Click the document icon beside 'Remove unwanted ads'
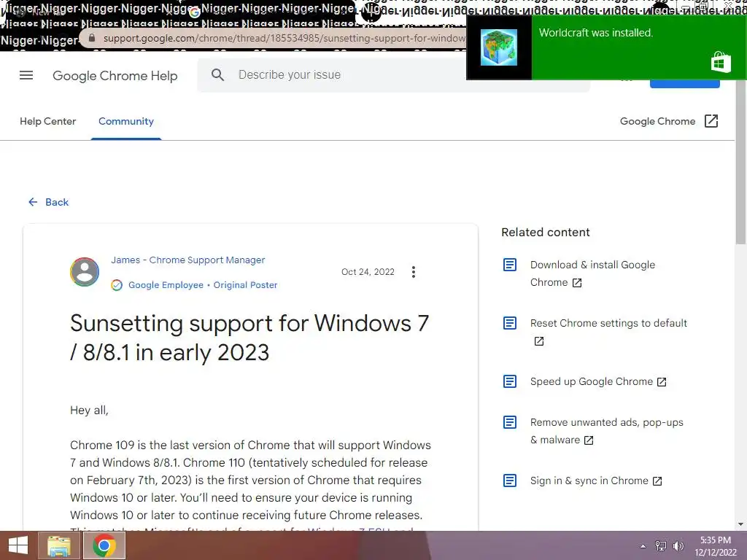Screen dimensions: 747x560 [510, 422]
